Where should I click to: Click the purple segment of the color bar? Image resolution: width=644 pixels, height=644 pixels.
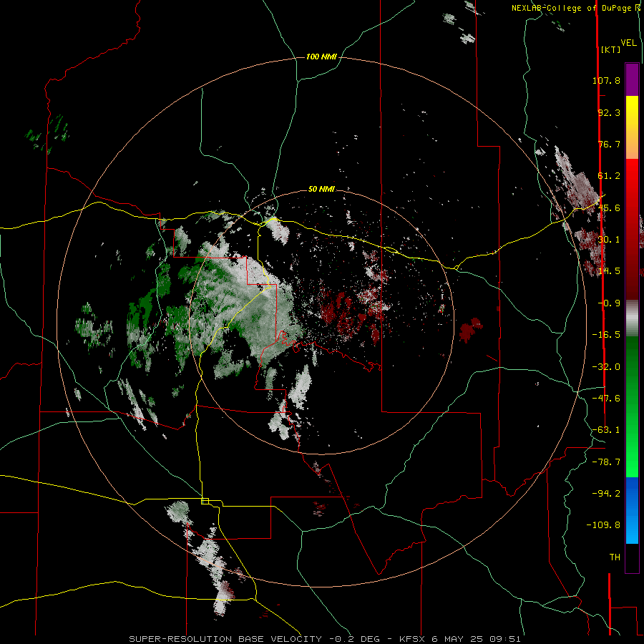pos(632,79)
